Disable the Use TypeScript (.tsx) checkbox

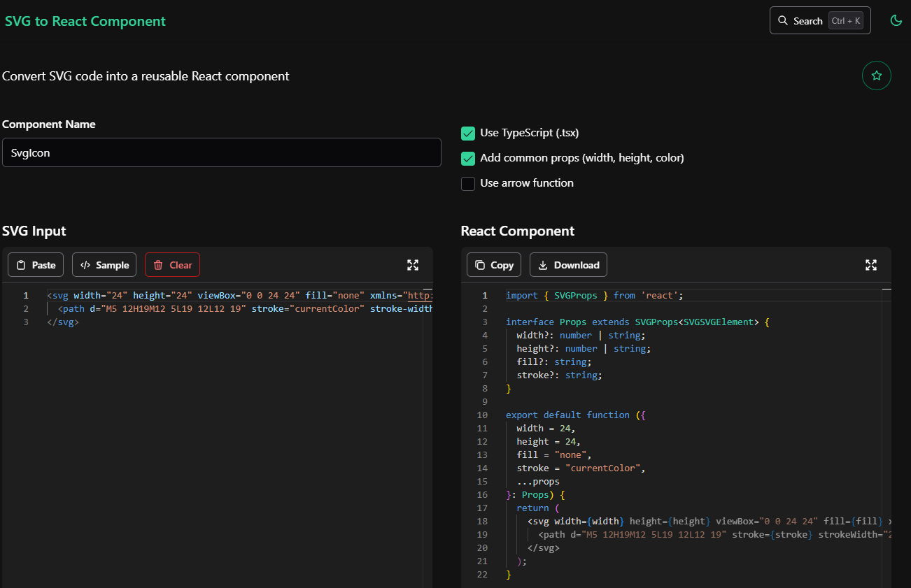(x=467, y=132)
